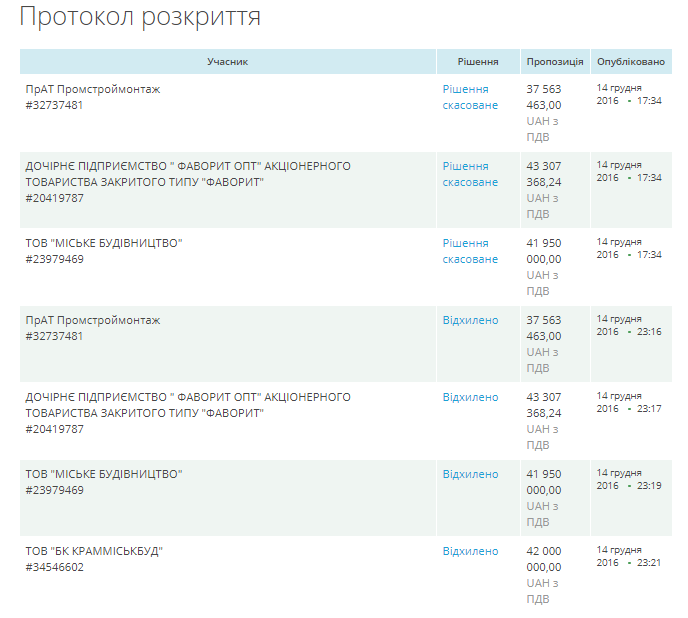Open 'Рішення скасоване' link for ПрАТ Промстроймонтаж
This screenshot has width=688, height=618.
pyautogui.click(x=469, y=97)
